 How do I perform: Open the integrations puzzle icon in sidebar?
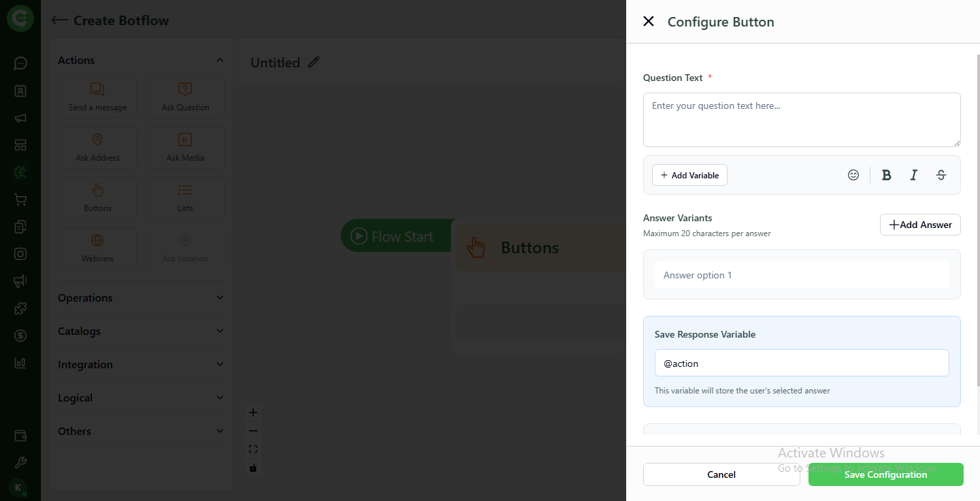pyautogui.click(x=20, y=308)
